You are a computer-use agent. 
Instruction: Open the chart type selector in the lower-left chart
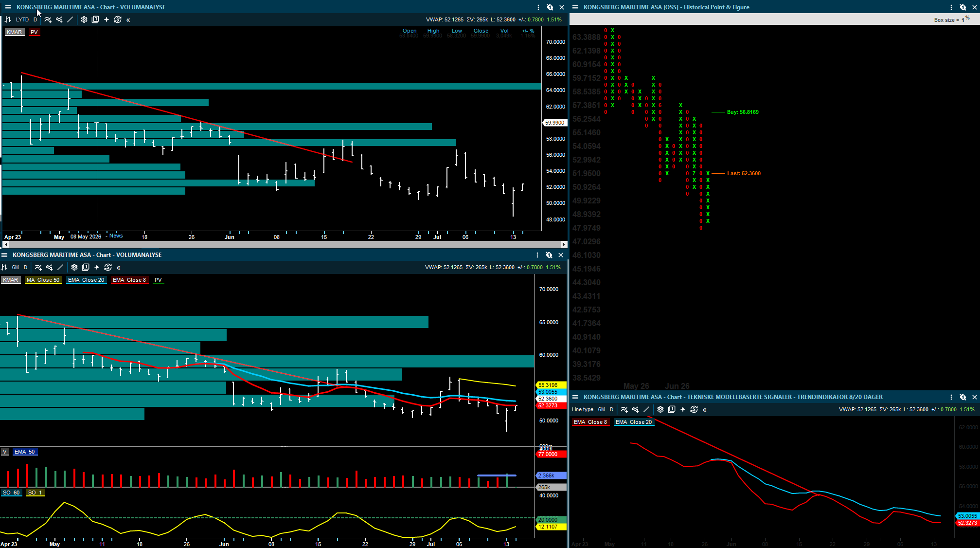[x=4, y=267]
